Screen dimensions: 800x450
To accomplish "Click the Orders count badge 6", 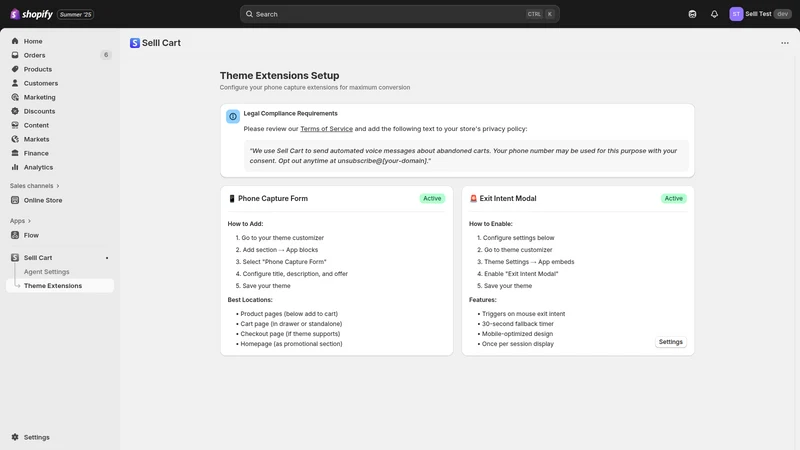I will coord(106,55).
